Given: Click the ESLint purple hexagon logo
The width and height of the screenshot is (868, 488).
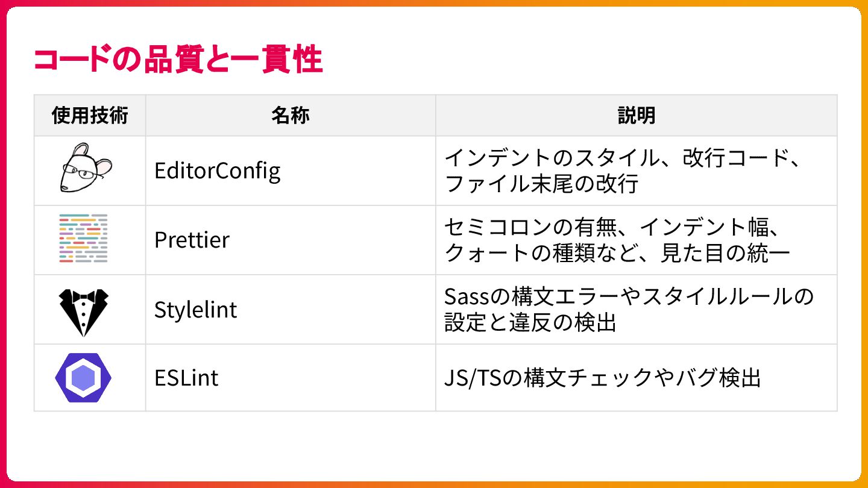Looking at the screenshot, I should click(x=83, y=378).
